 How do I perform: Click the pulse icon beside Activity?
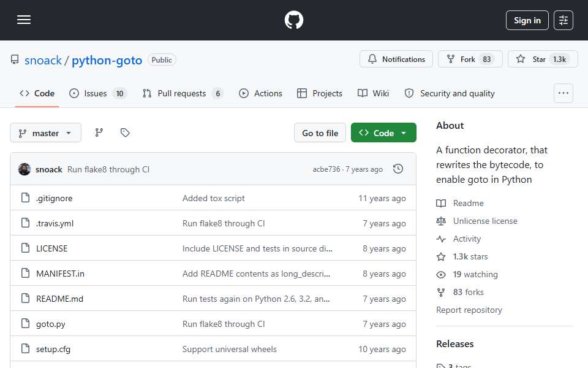[x=441, y=239]
